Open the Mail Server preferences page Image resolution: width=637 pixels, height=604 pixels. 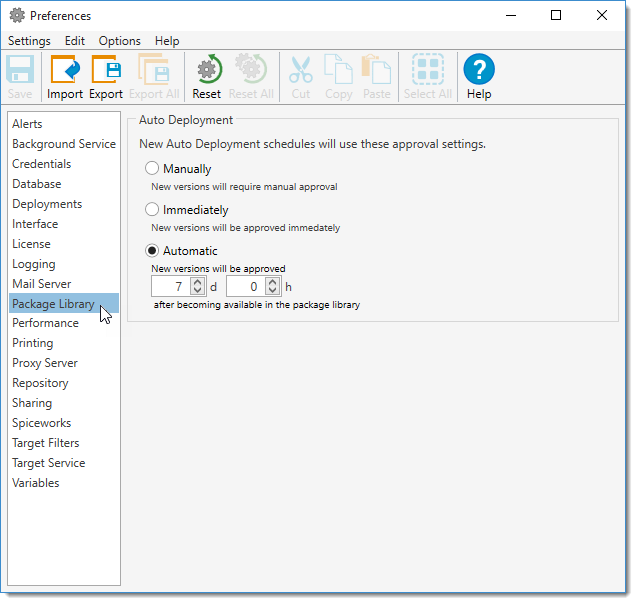pyautogui.click(x=41, y=284)
